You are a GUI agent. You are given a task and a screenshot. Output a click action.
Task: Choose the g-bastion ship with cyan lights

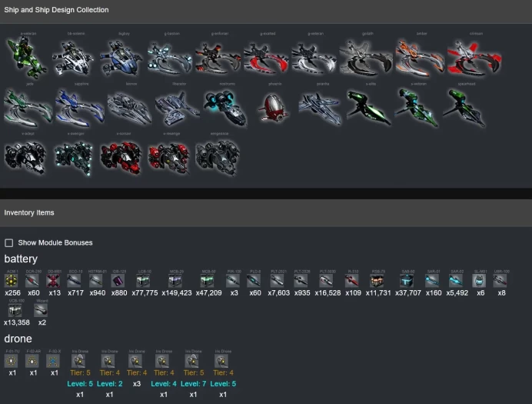169,58
